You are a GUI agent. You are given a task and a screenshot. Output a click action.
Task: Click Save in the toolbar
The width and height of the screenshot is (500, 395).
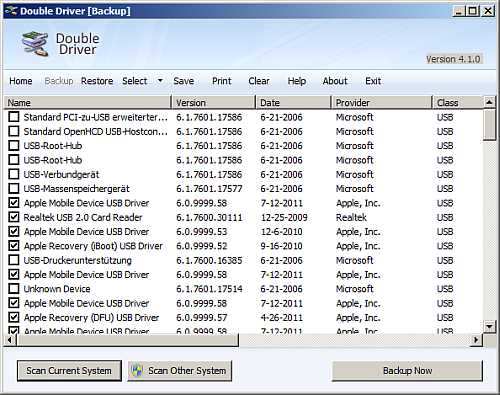point(184,81)
